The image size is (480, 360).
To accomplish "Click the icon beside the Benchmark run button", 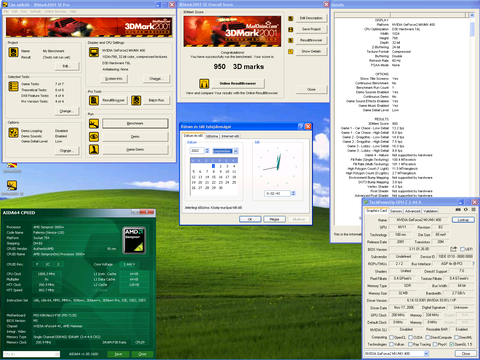I will point(94,123).
